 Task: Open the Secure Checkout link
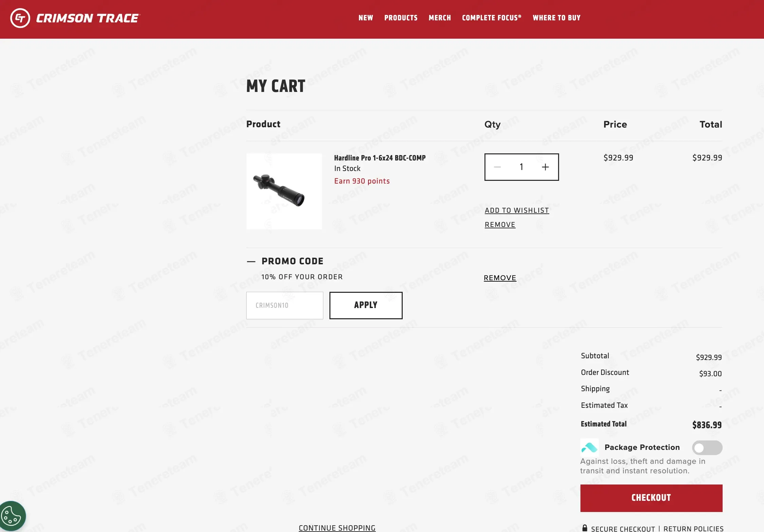623,529
